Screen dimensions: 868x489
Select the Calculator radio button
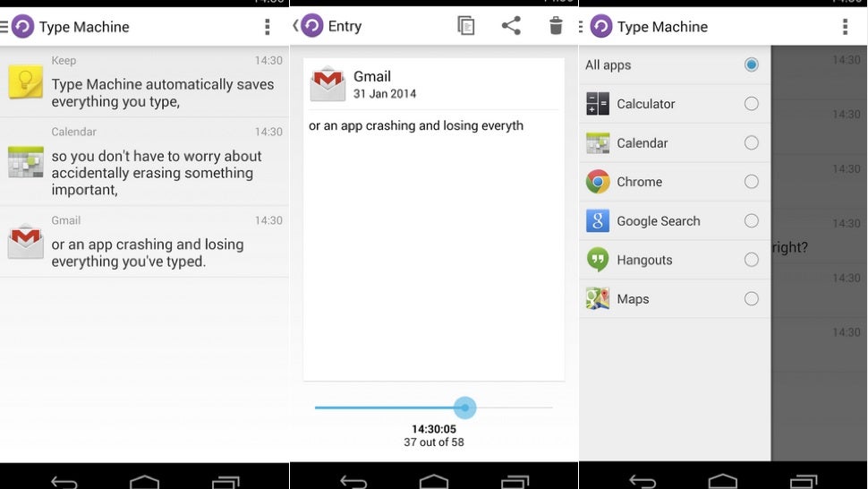click(751, 104)
